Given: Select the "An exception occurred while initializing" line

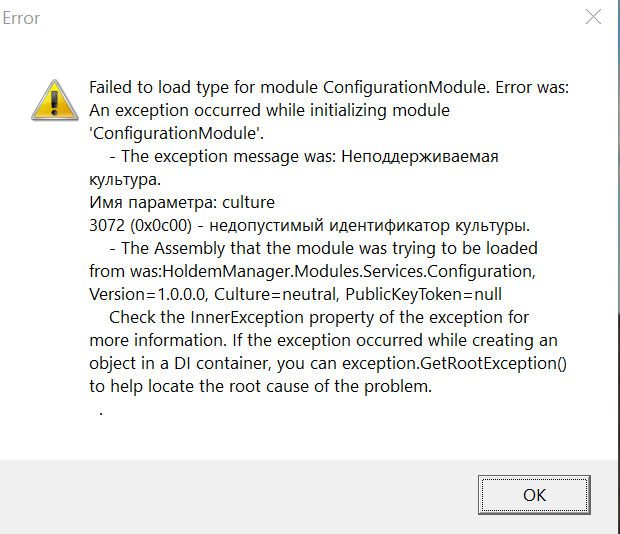Looking at the screenshot, I should pyautogui.click(x=269, y=110).
